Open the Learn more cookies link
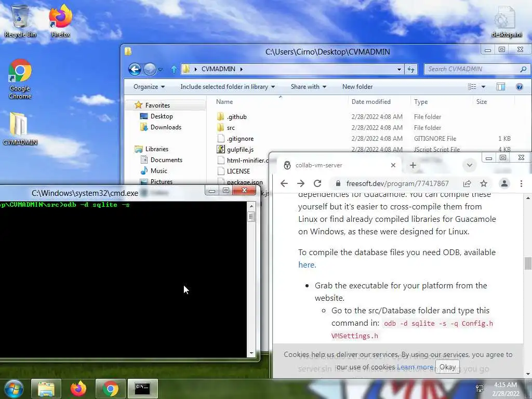The height and width of the screenshot is (399, 532). 415,367
